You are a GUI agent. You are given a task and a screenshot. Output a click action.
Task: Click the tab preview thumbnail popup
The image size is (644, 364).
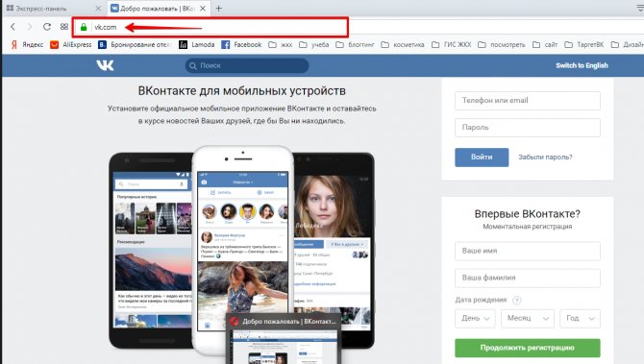284,339
